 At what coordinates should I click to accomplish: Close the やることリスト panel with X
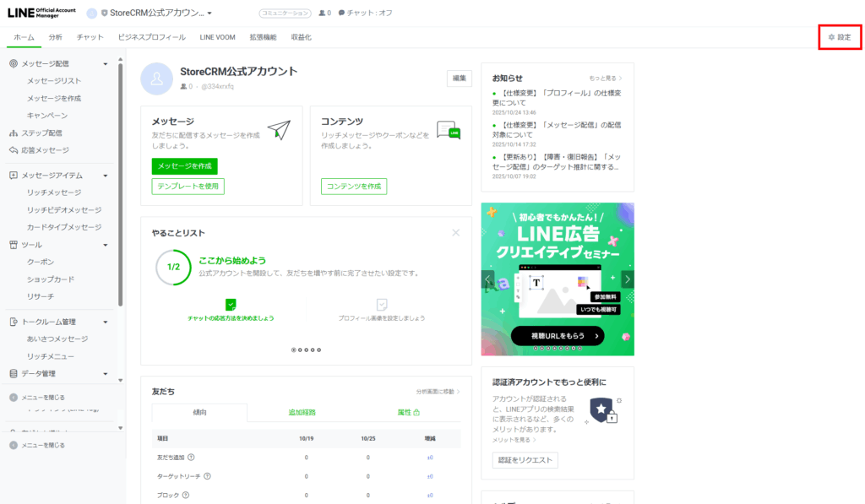pos(456,232)
